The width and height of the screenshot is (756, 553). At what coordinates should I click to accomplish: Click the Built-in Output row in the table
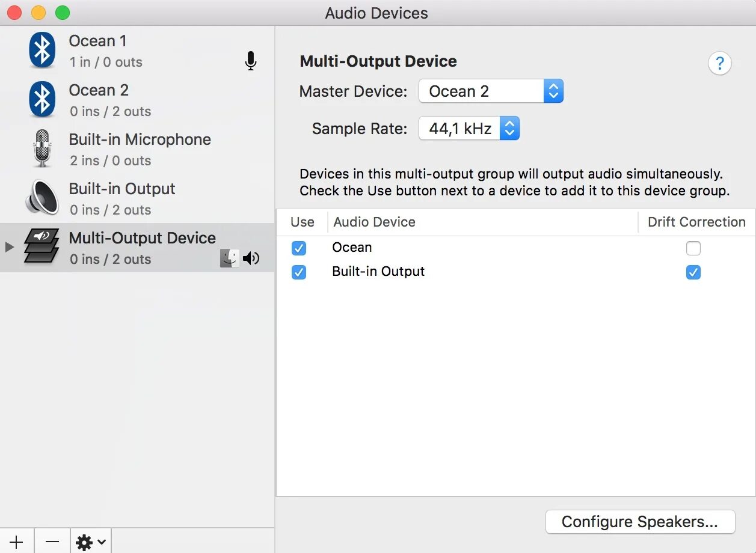pyautogui.click(x=516, y=272)
